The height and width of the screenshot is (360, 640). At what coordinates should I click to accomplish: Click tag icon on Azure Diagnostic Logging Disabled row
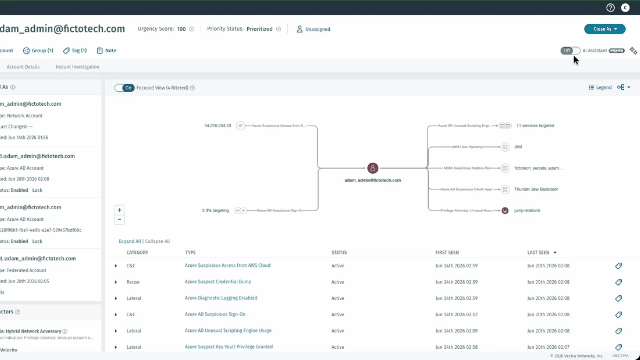point(618,298)
